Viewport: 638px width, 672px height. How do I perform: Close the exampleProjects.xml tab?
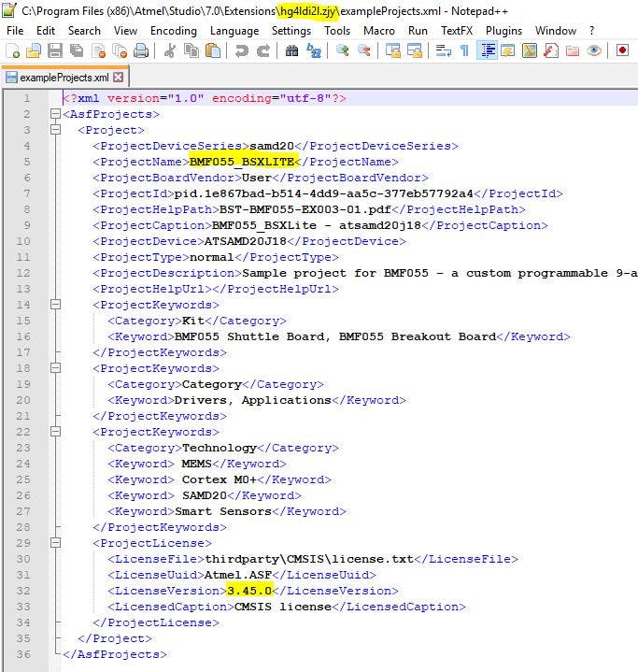[119, 78]
